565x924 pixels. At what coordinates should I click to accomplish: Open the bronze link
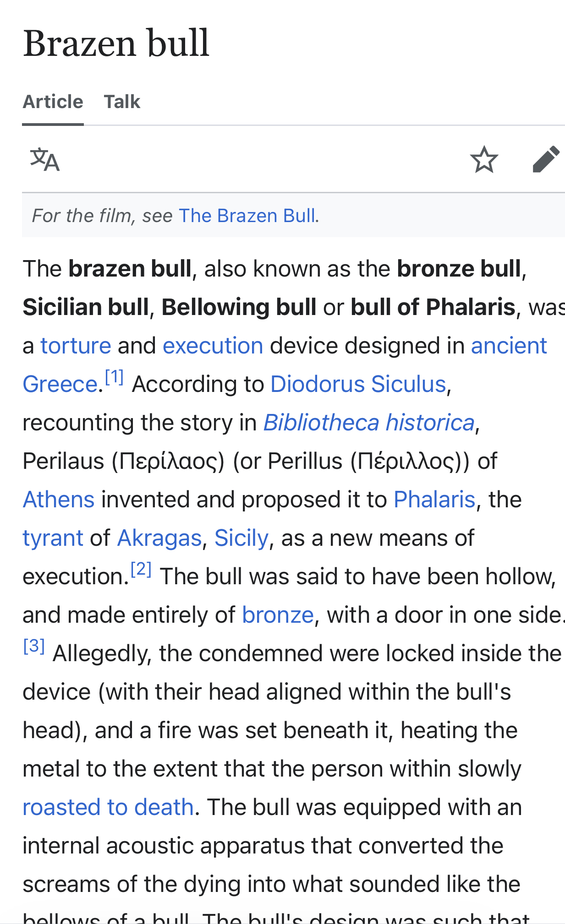point(278,615)
